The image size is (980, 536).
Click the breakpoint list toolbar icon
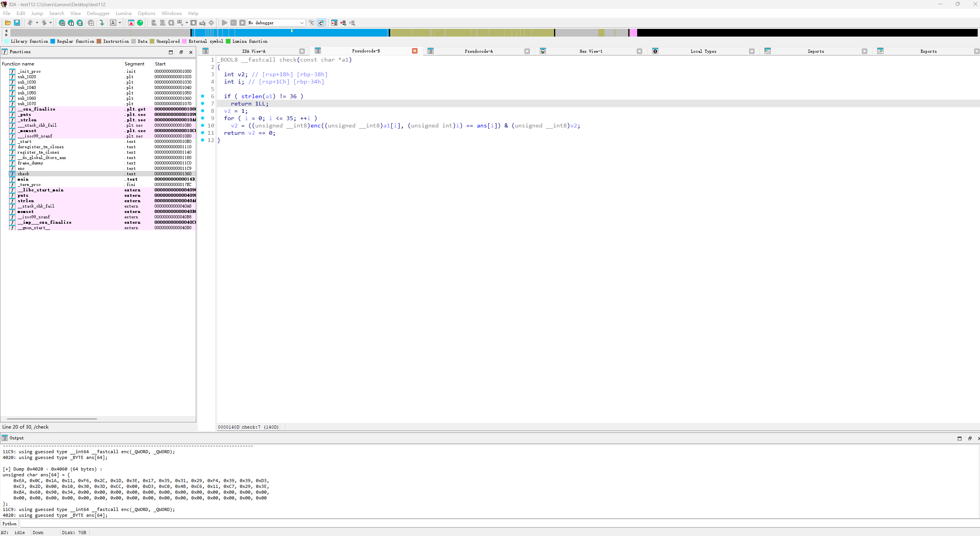(x=334, y=23)
